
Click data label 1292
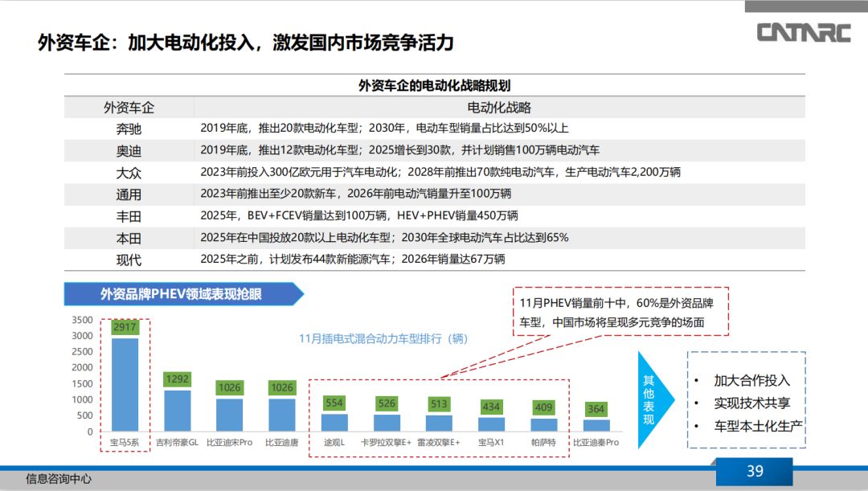(177, 379)
